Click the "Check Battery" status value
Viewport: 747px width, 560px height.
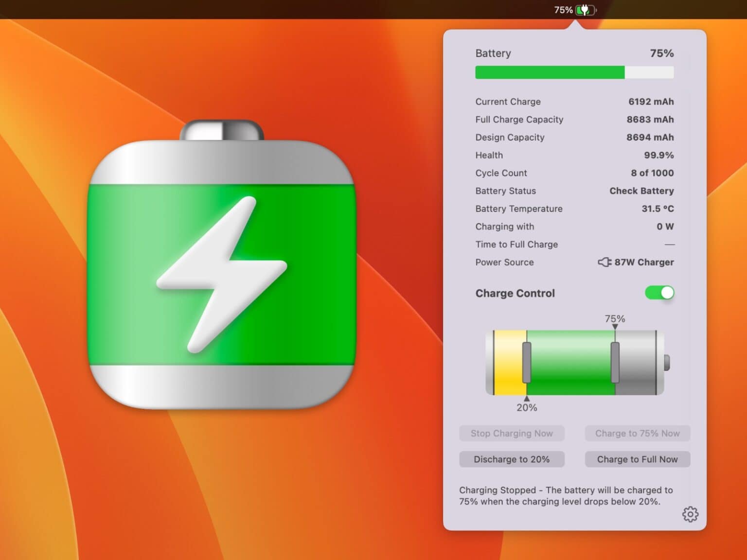click(x=641, y=191)
